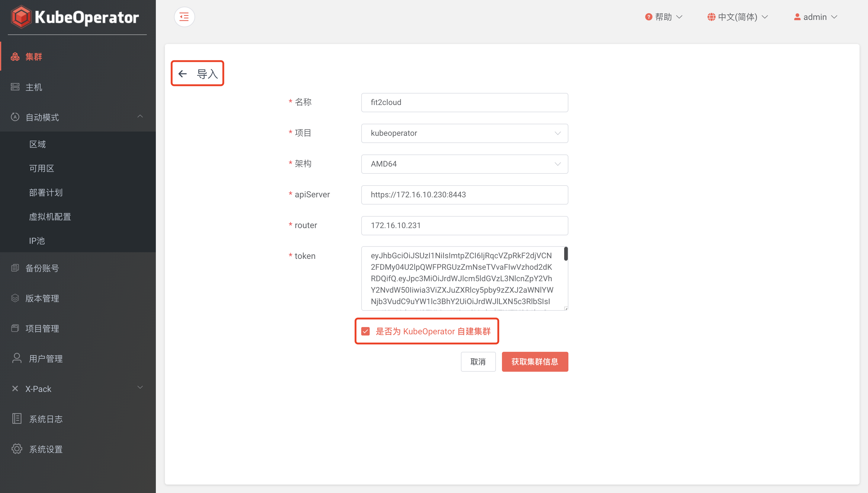
Task: Click inside the token text area
Action: click(x=464, y=278)
